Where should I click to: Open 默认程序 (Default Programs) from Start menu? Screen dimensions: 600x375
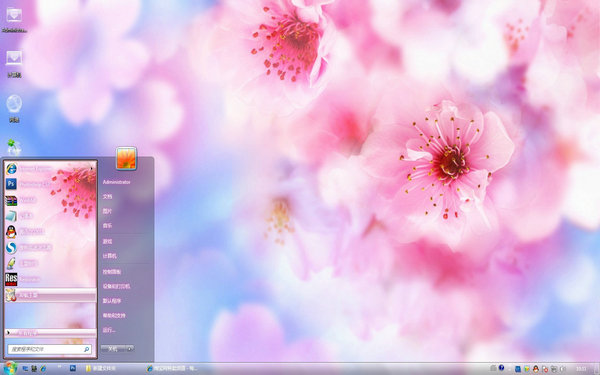coord(112,301)
